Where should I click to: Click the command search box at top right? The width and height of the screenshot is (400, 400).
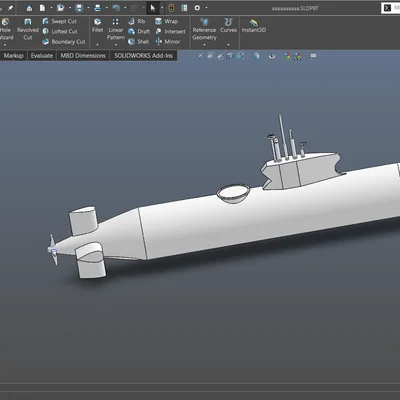[391, 8]
